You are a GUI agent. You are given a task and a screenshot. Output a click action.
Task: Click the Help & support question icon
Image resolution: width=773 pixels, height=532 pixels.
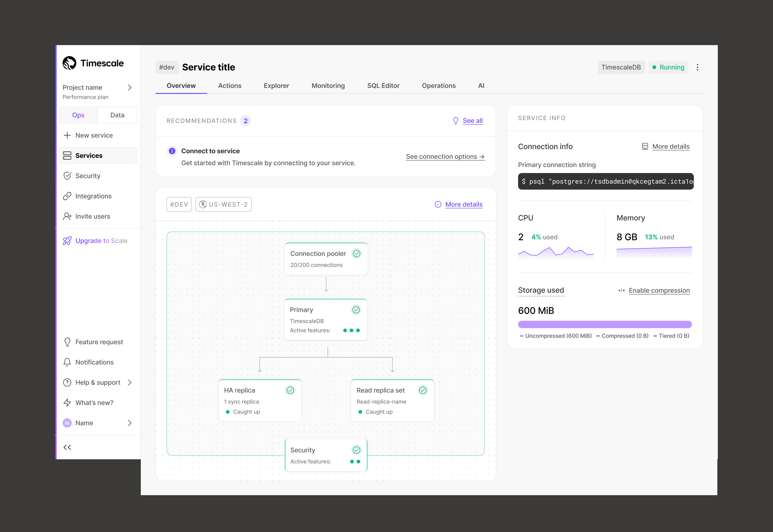pyautogui.click(x=67, y=382)
